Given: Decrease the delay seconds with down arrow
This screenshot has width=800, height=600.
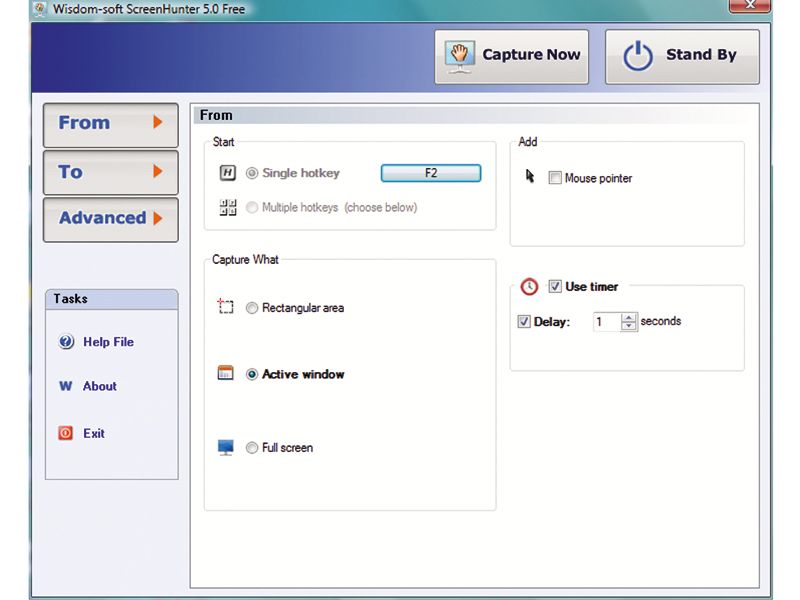Looking at the screenshot, I should coord(629,327).
